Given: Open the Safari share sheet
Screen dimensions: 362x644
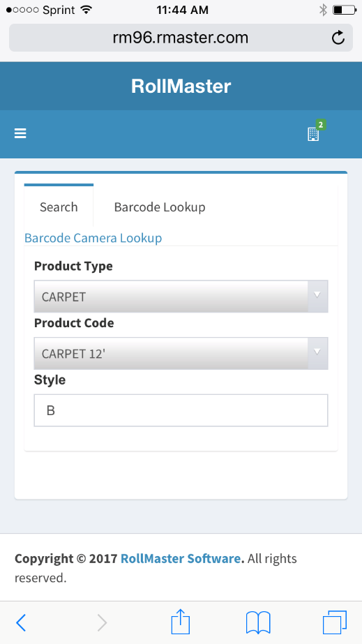Looking at the screenshot, I should pyautogui.click(x=181, y=622).
